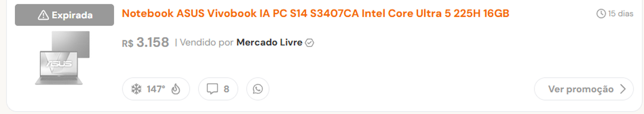Click the R$ 3.158 price
Screen dimensions: 644x114
coord(145,42)
